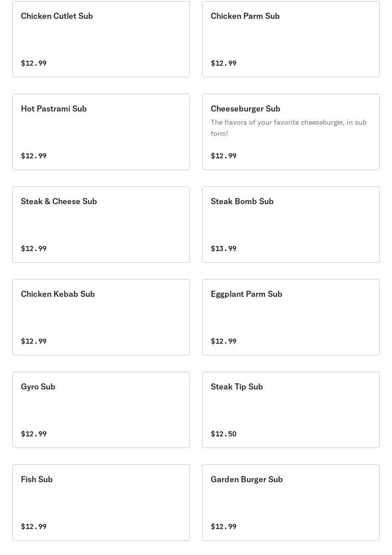Image resolution: width=392 pixels, height=555 pixels.
Task: Select the Chicken Parm Sub card
Action: (x=291, y=39)
